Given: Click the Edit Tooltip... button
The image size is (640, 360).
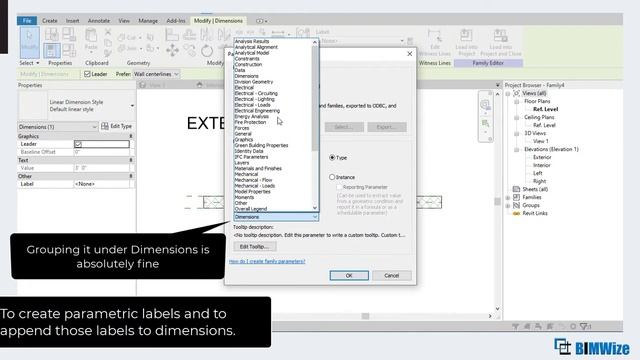Looking at the screenshot, I should point(255,247).
